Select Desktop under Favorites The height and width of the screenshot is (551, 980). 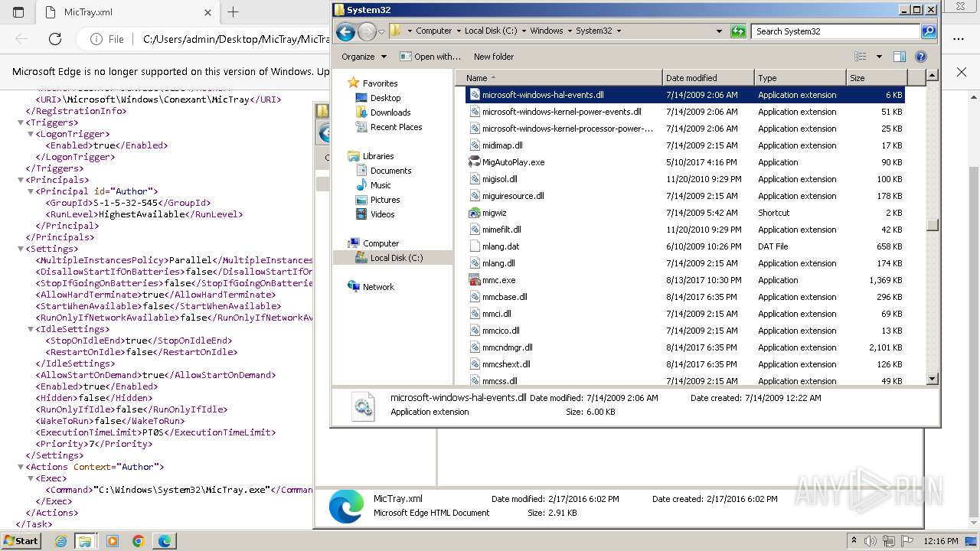pyautogui.click(x=385, y=98)
